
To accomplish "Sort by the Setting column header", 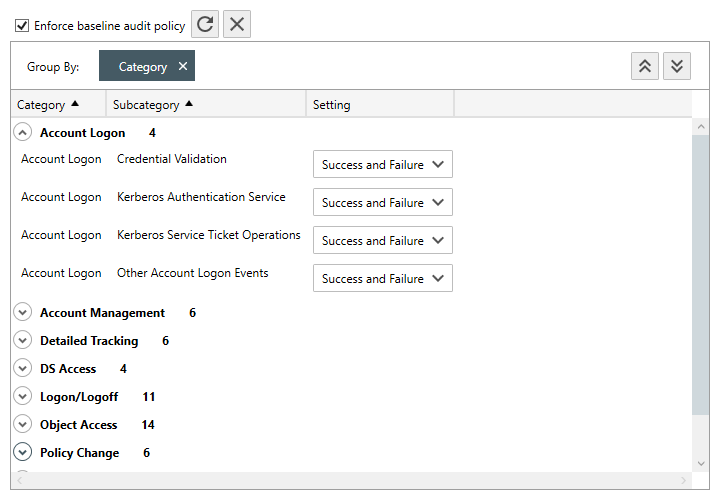I will tap(332, 105).
